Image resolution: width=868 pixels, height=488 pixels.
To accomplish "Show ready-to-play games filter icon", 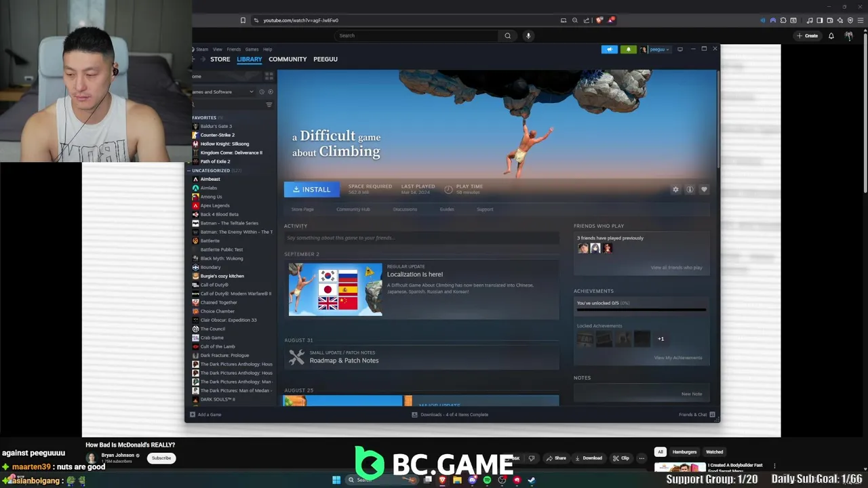I will 270,91.
